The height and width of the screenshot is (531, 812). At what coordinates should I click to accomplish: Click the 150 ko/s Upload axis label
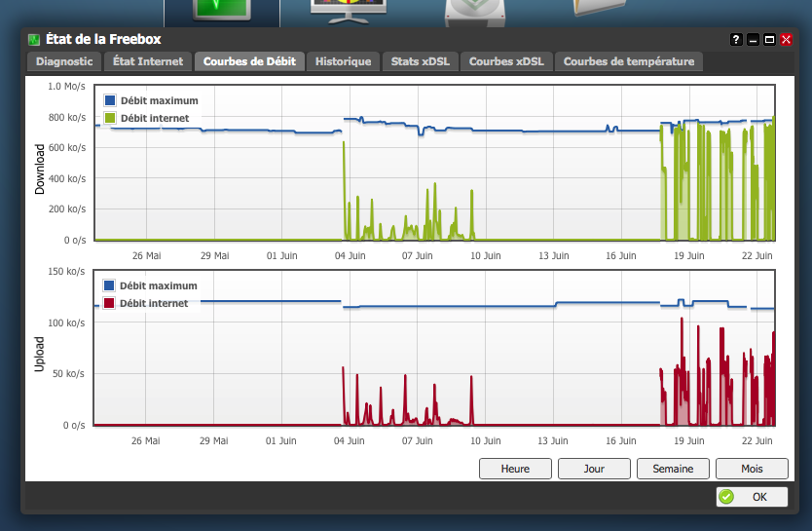(x=66, y=271)
